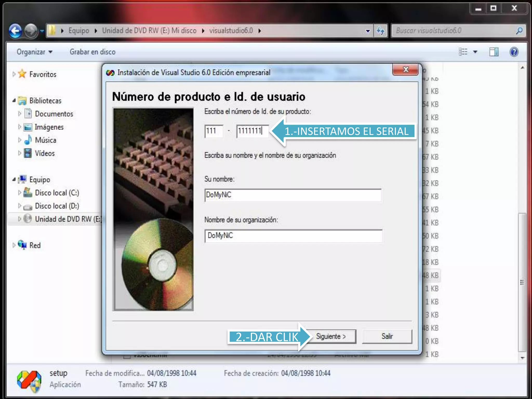Click the first product ID field containing 111

tap(214, 131)
